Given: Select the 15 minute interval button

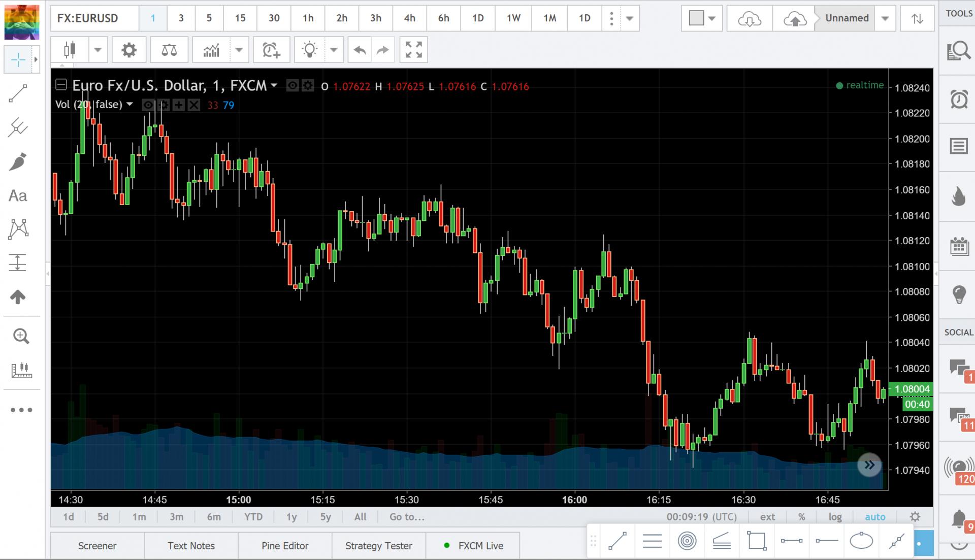Looking at the screenshot, I should (240, 18).
